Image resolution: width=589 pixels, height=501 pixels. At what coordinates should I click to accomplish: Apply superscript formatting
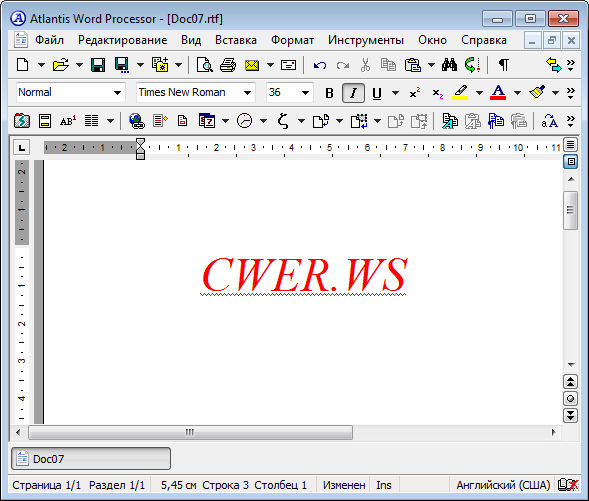(x=415, y=92)
